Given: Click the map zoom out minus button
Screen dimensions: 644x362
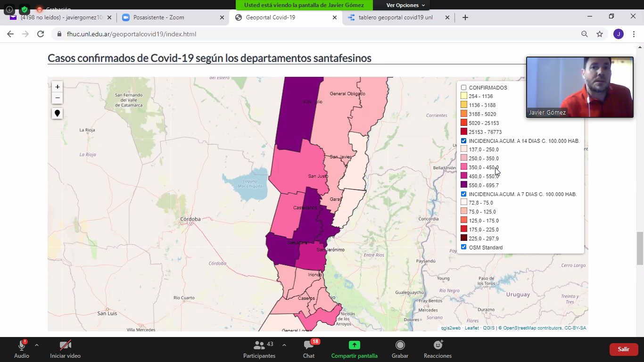Looking at the screenshot, I should (x=57, y=98).
